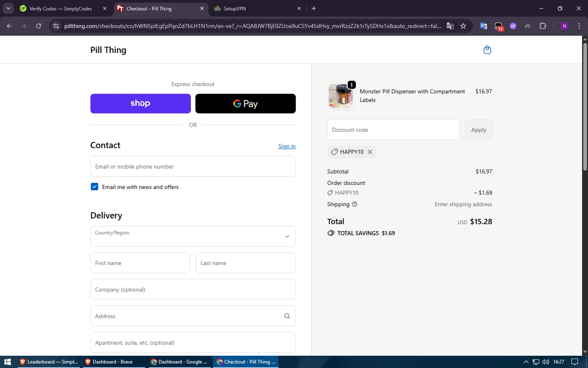Screen dimensions: 588x368
Task: Open the N profile avatar menu
Action: [x=564, y=26]
